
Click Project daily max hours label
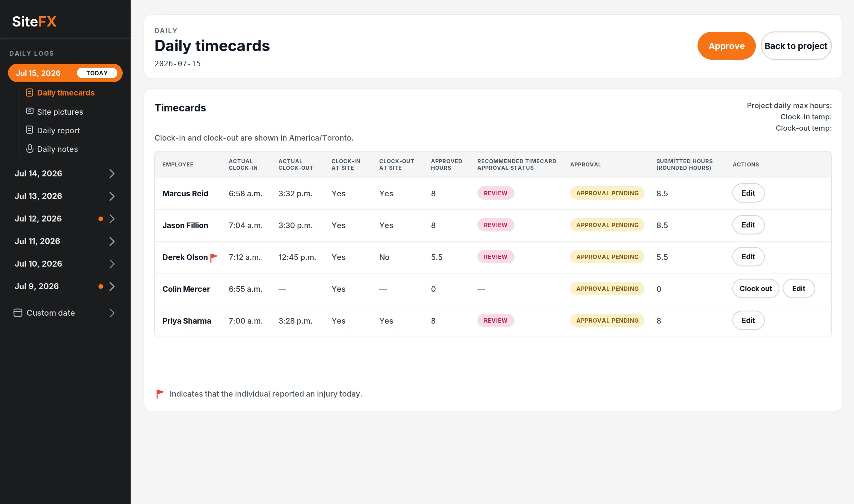789,106
